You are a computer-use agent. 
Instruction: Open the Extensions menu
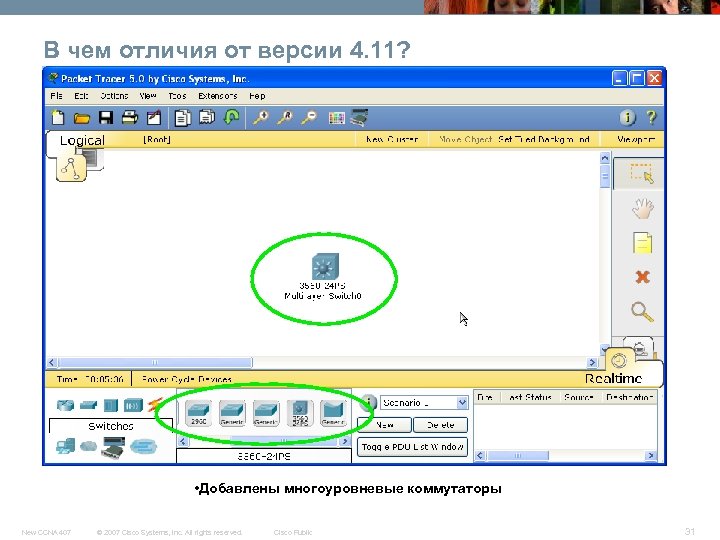point(218,96)
